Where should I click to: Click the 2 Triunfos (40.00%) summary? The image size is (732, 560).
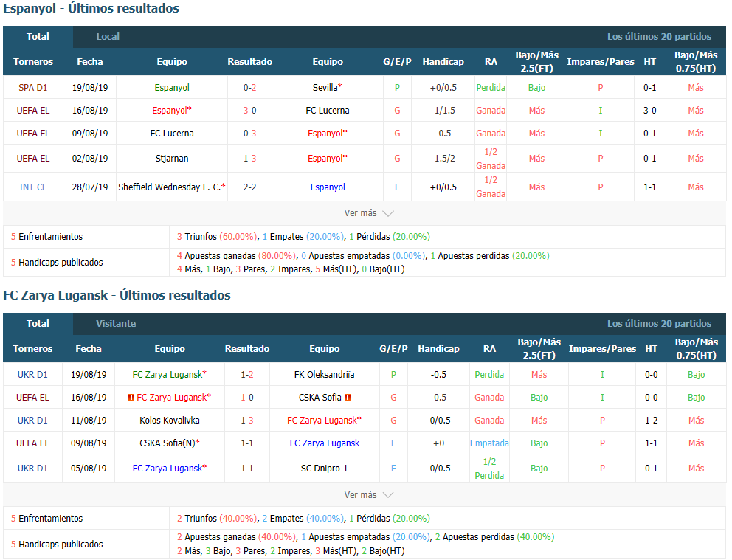tap(217, 519)
